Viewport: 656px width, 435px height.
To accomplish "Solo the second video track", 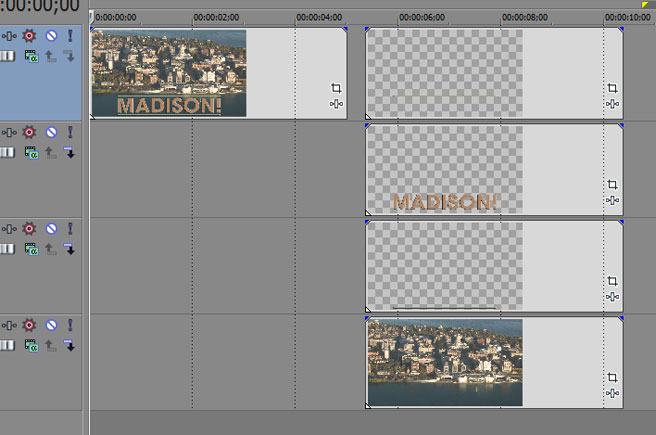I will point(70,132).
